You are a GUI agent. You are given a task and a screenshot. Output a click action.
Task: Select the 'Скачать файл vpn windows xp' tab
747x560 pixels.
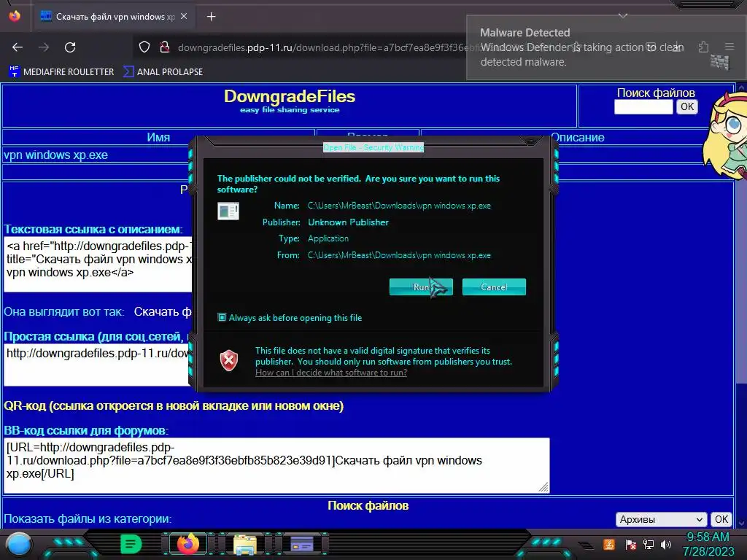coord(113,17)
